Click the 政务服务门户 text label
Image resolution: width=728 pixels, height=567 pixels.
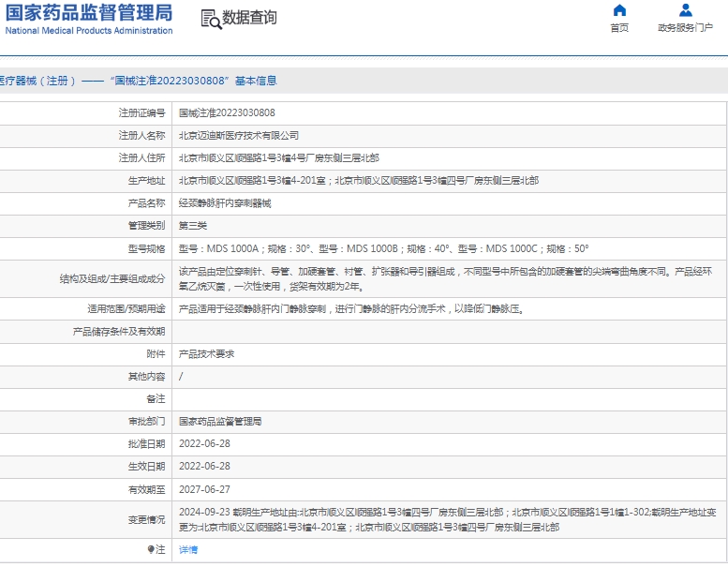point(685,28)
